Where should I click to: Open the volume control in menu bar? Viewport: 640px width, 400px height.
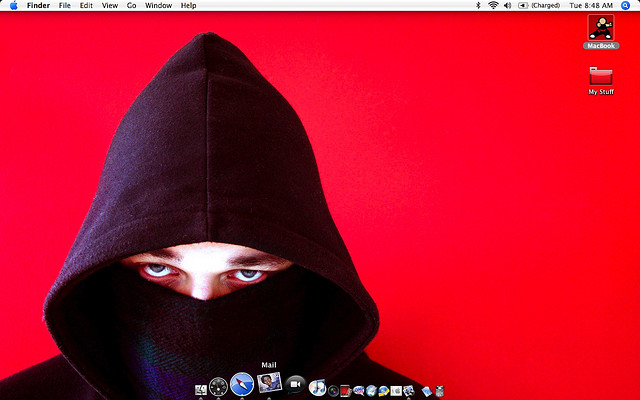[508, 6]
